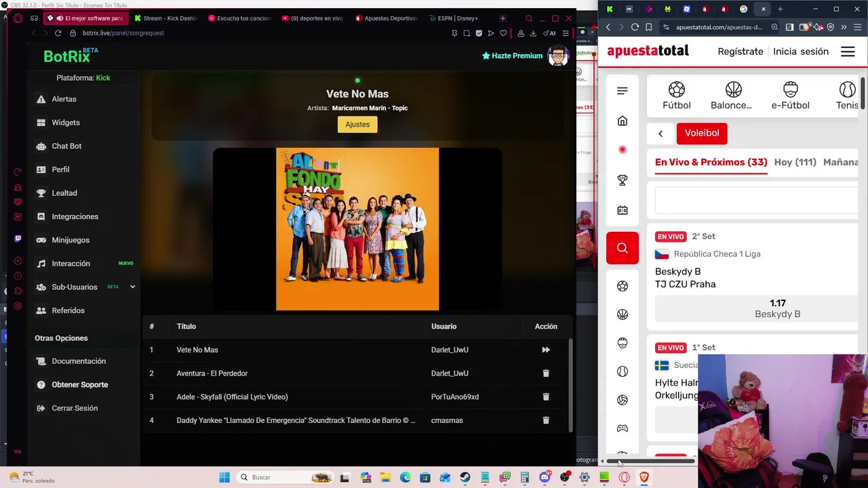868x488 pixels.
Task: Open Integraciones in sidebar
Action: point(75,216)
